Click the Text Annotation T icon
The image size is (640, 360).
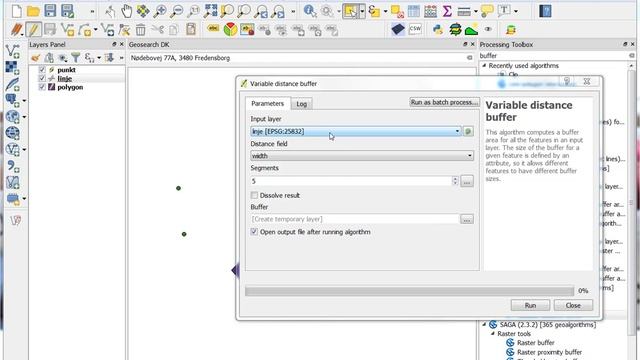pos(504,11)
